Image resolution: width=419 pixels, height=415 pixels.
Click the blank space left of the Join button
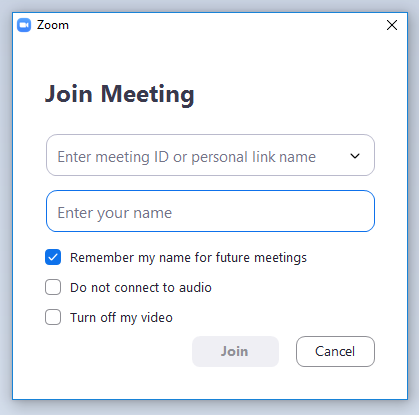(x=117, y=351)
